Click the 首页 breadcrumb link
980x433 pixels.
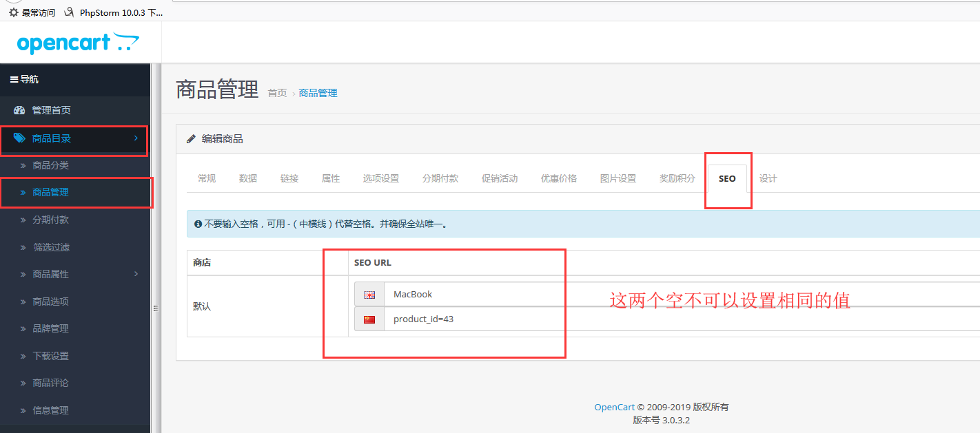point(277,93)
